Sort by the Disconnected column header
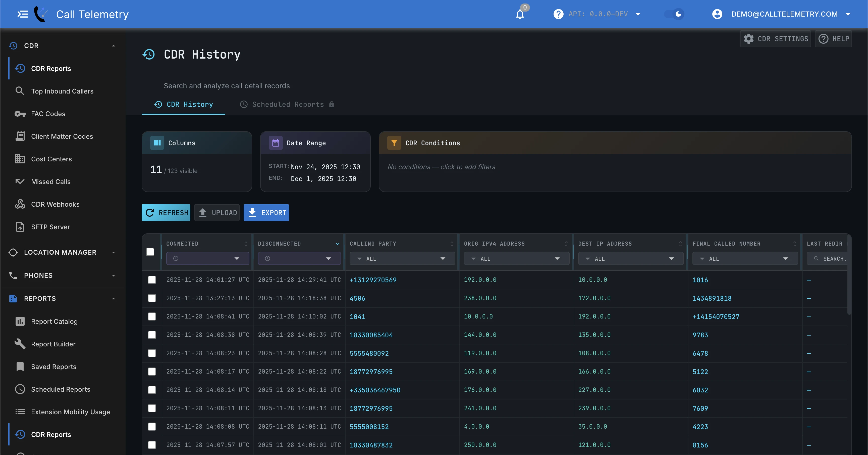The image size is (868, 455). click(x=299, y=244)
